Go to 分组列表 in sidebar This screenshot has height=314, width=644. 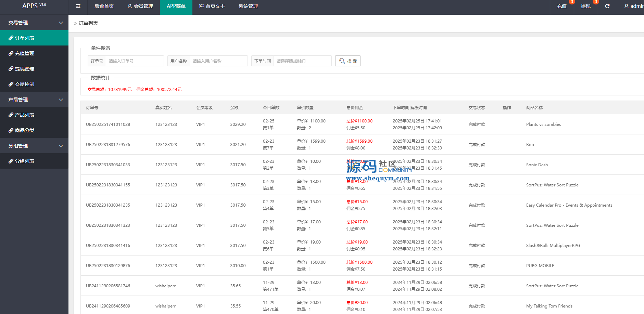click(34, 161)
